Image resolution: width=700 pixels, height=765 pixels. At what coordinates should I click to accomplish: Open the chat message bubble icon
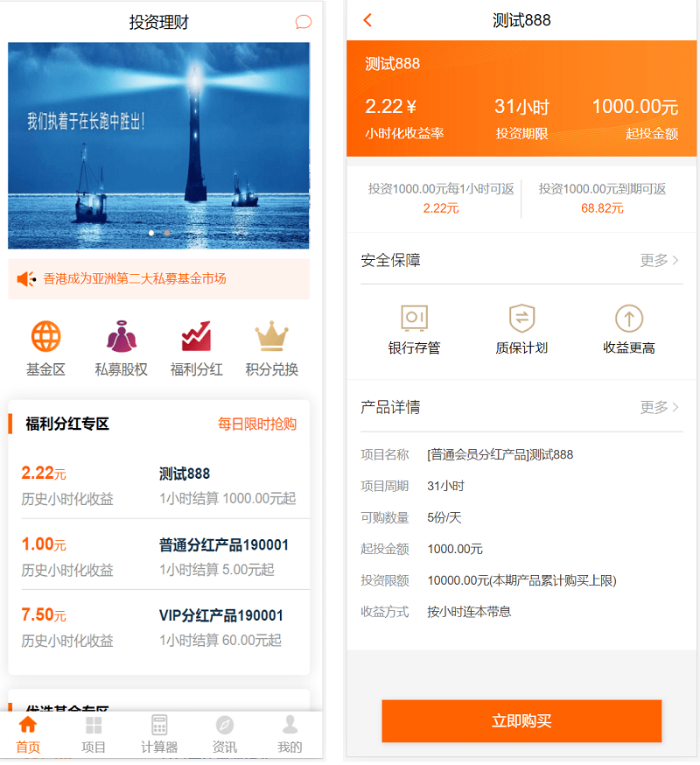point(303,22)
